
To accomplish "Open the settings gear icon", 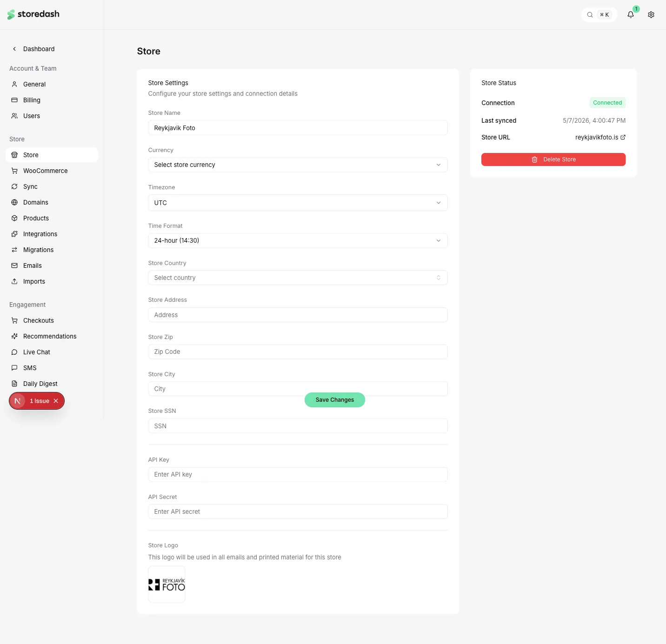I will 651,14.
